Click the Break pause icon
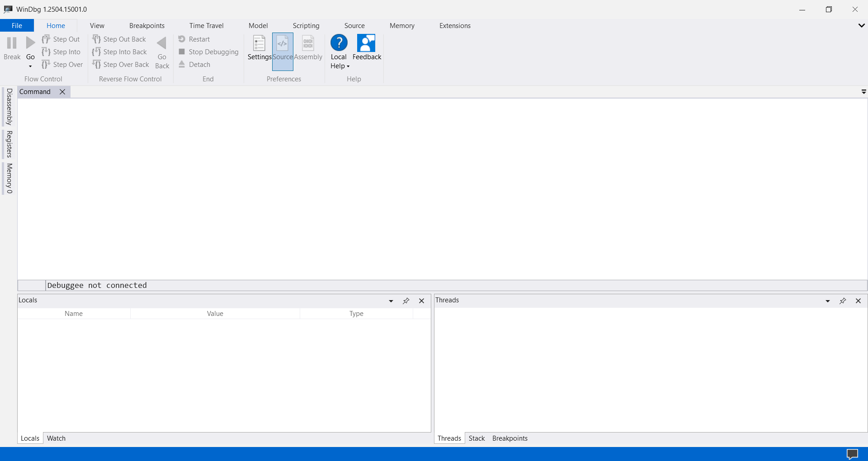The width and height of the screenshot is (868, 461). coord(12,43)
